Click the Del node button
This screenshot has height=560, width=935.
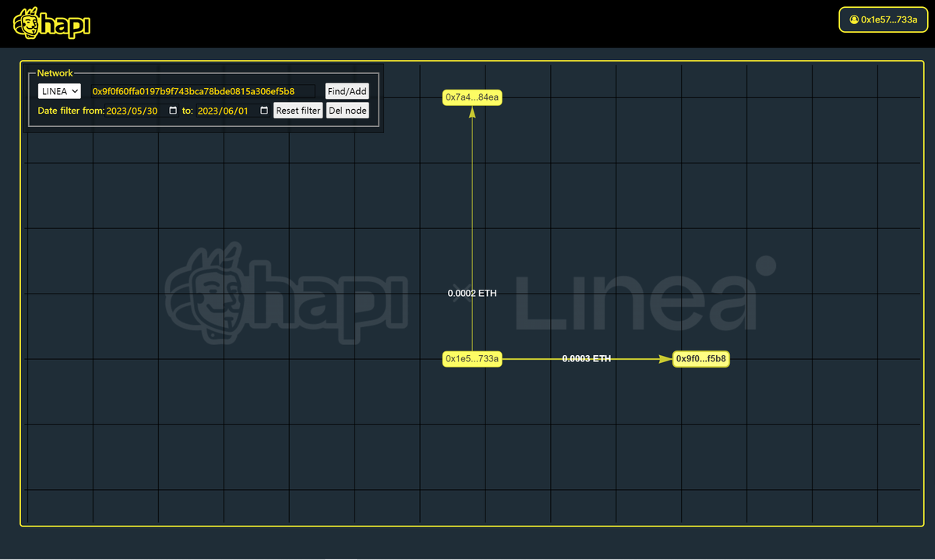tap(348, 111)
